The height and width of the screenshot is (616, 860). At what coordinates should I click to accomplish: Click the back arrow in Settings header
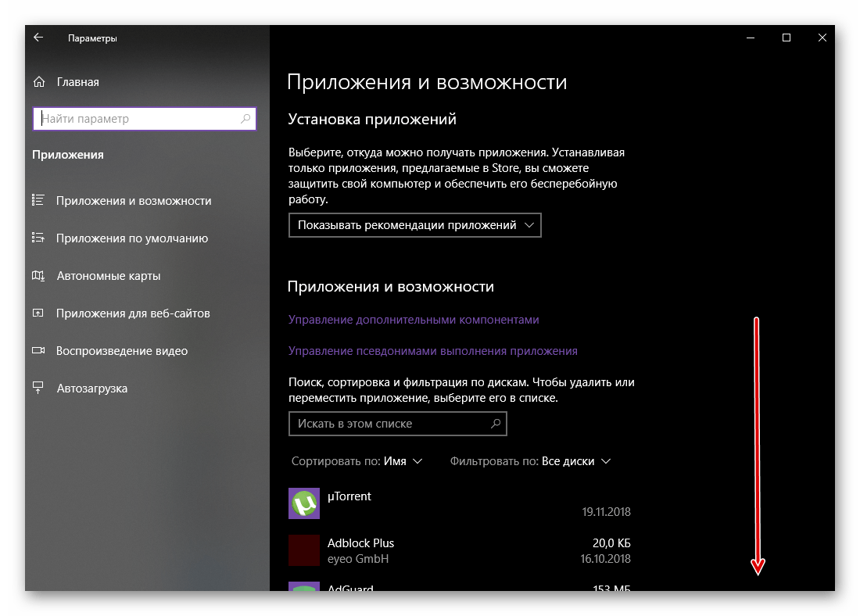click(38, 38)
